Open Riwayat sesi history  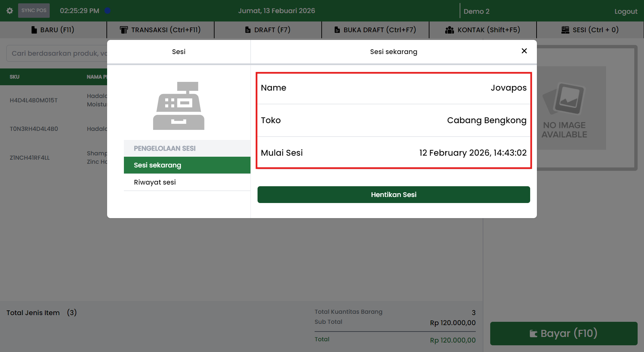[x=187, y=182]
